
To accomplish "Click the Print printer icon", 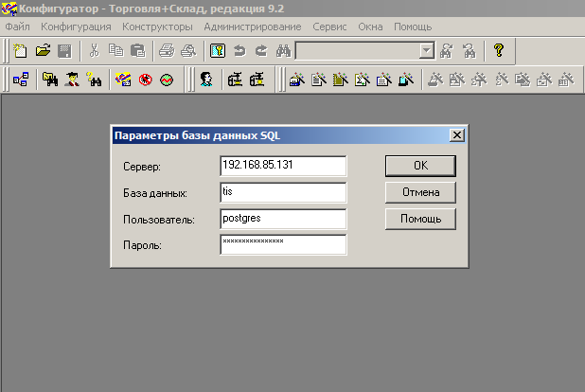I will [x=167, y=50].
